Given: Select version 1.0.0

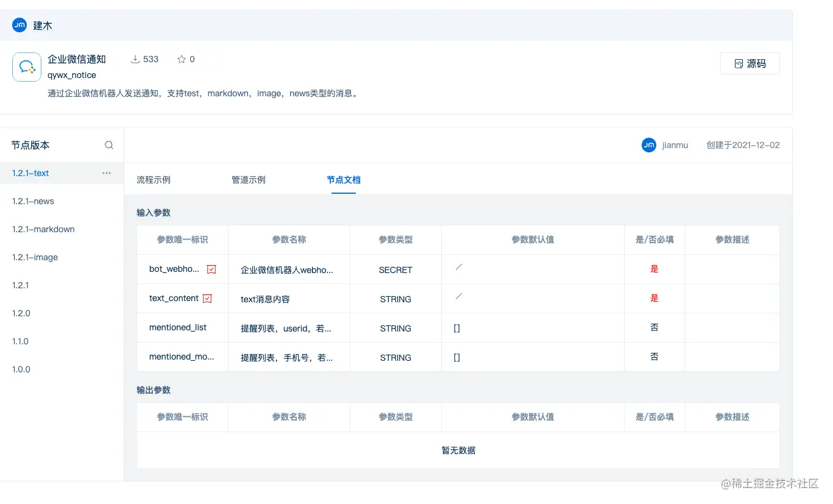Looking at the screenshot, I should 21,369.
